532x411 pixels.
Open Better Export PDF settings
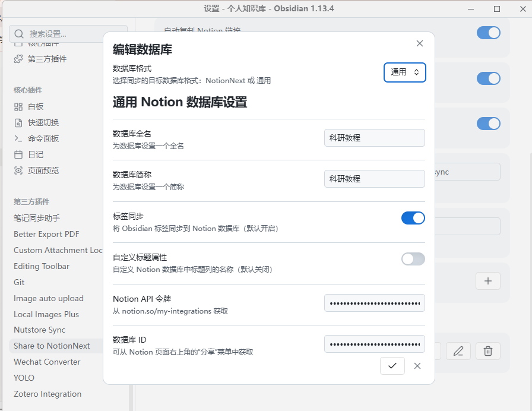tap(46, 234)
